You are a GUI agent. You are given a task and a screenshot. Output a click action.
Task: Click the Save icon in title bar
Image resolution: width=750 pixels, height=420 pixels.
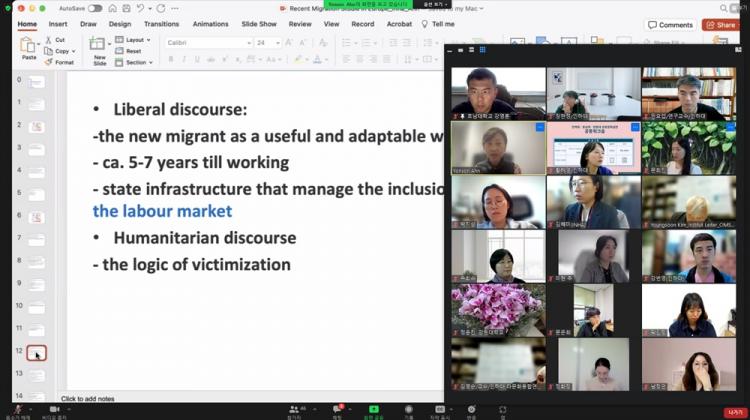coord(128,8)
